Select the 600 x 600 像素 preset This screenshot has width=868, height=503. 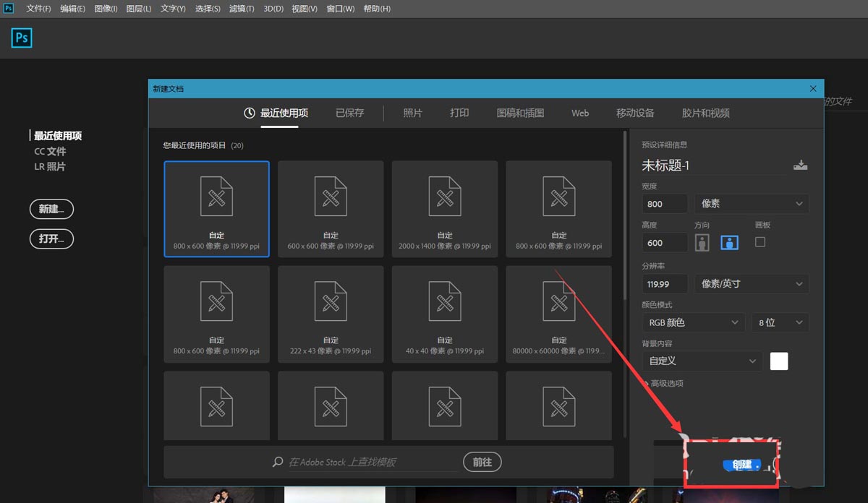click(x=331, y=209)
